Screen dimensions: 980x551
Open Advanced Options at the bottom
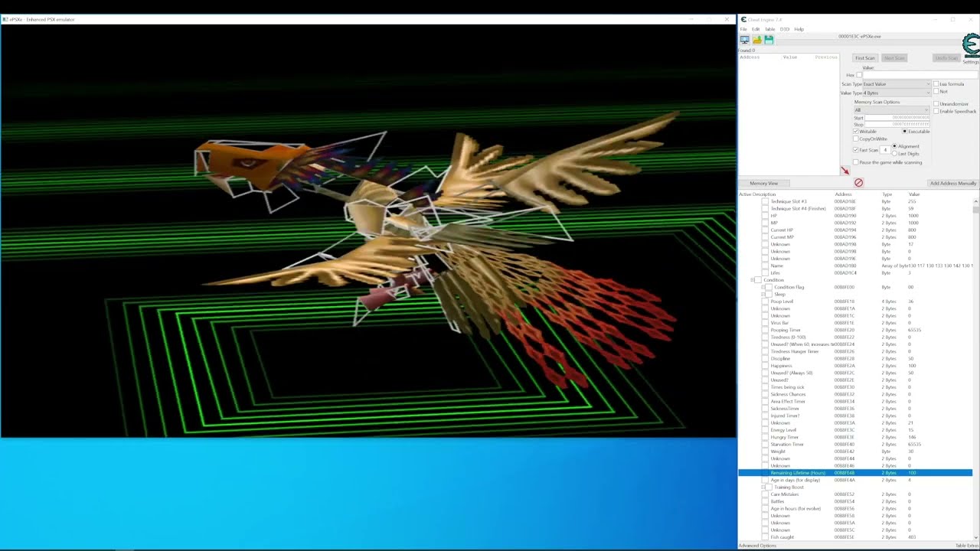point(757,546)
